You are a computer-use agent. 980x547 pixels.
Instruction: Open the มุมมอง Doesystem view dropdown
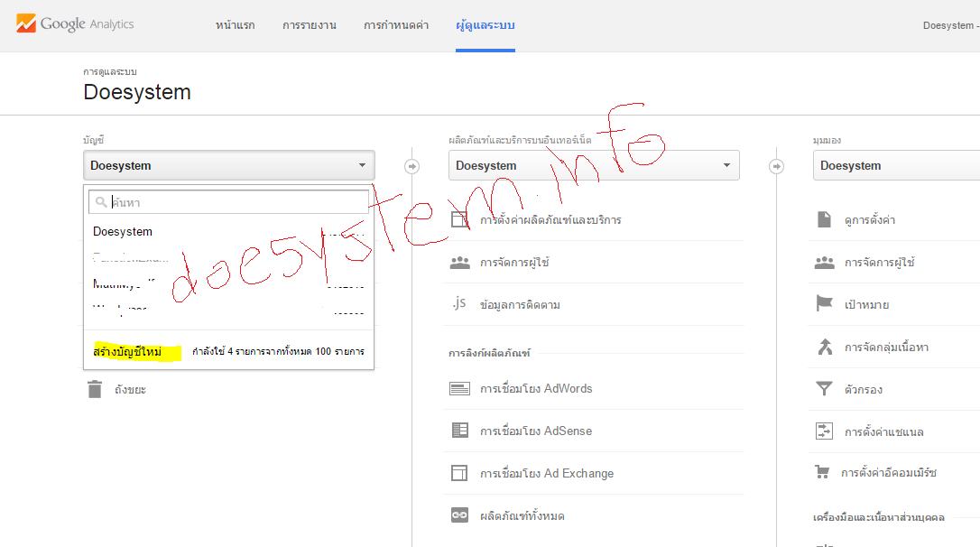[896, 166]
